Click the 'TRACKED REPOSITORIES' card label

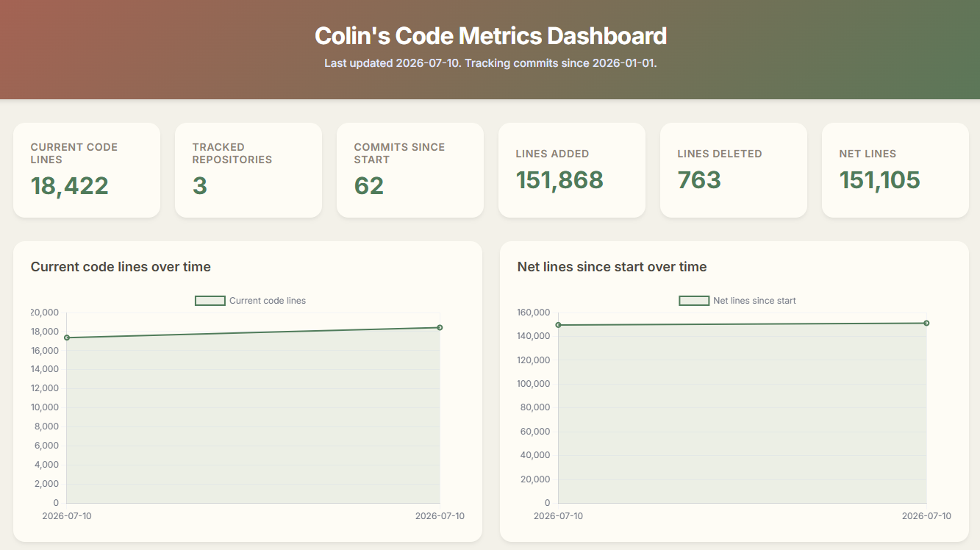pyautogui.click(x=232, y=153)
